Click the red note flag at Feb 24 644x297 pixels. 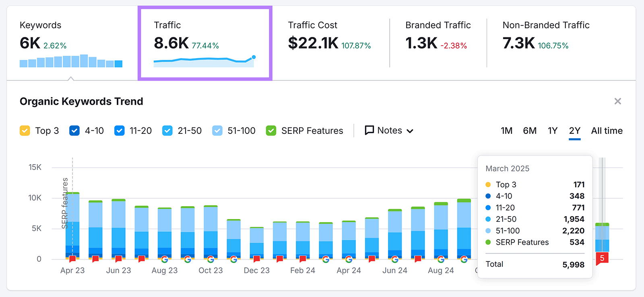(303, 259)
